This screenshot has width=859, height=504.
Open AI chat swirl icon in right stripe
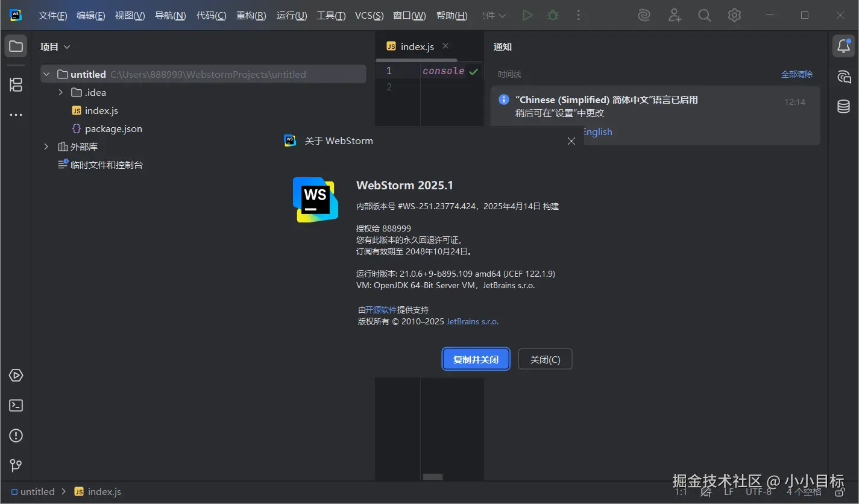[x=844, y=77]
